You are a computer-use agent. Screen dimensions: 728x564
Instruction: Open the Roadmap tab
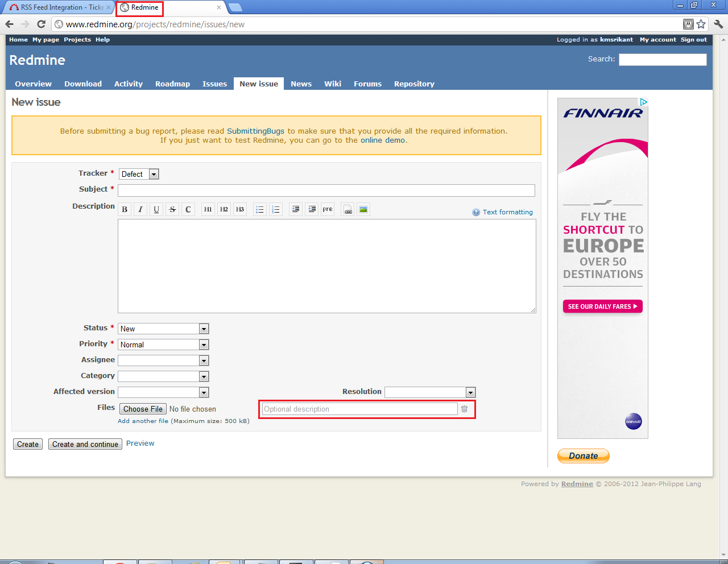(x=172, y=84)
